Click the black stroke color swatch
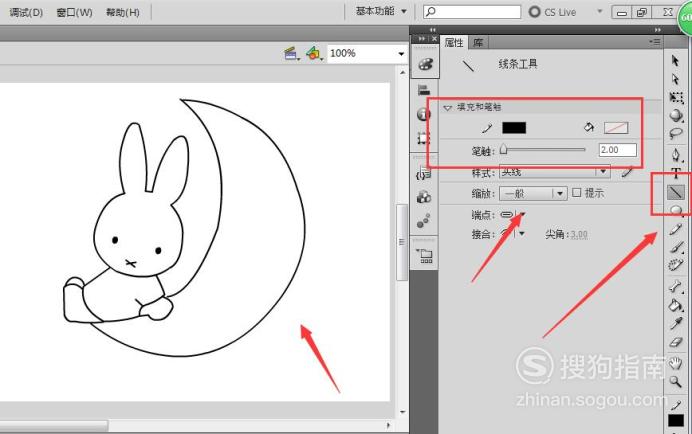The width and height of the screenshot is (692, 434). pyautogui.click(x=514, y=128)
